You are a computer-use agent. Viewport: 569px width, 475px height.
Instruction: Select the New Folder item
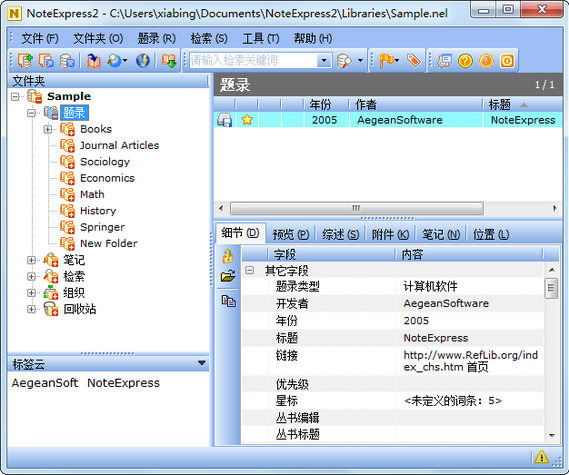pyautogui.click(x=109, y=243)
